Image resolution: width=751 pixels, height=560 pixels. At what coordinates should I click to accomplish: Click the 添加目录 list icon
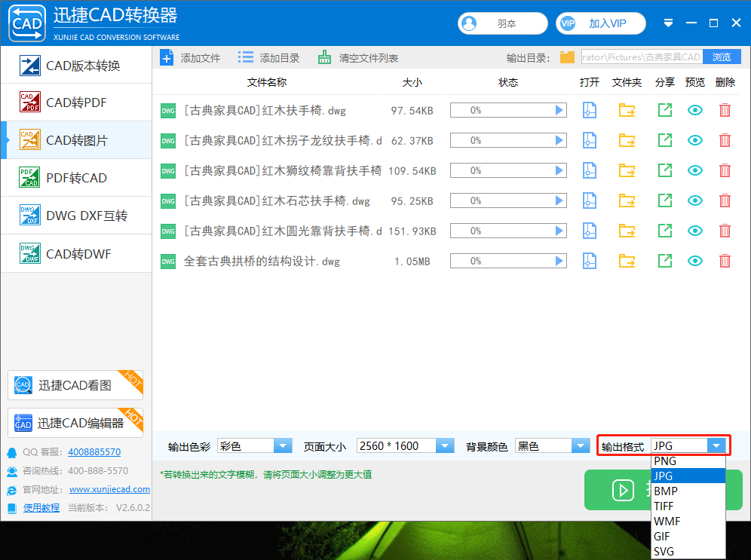pos(246,57)
